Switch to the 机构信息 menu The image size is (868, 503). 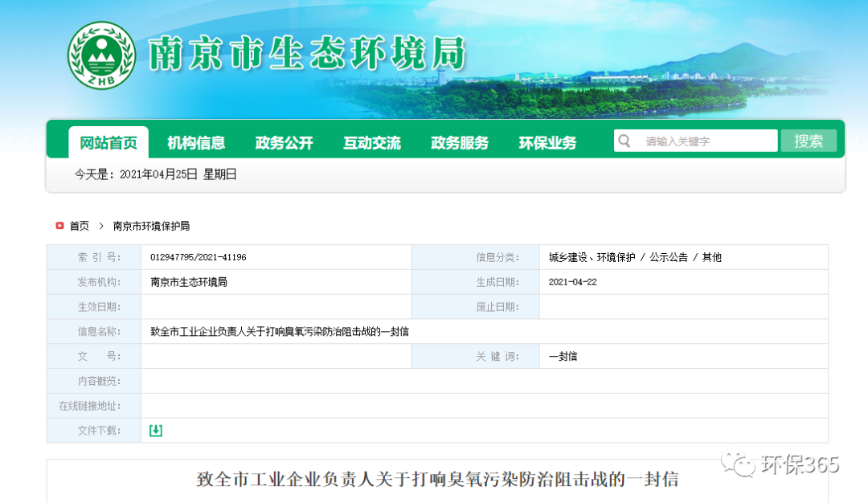[x=196, y=143]
